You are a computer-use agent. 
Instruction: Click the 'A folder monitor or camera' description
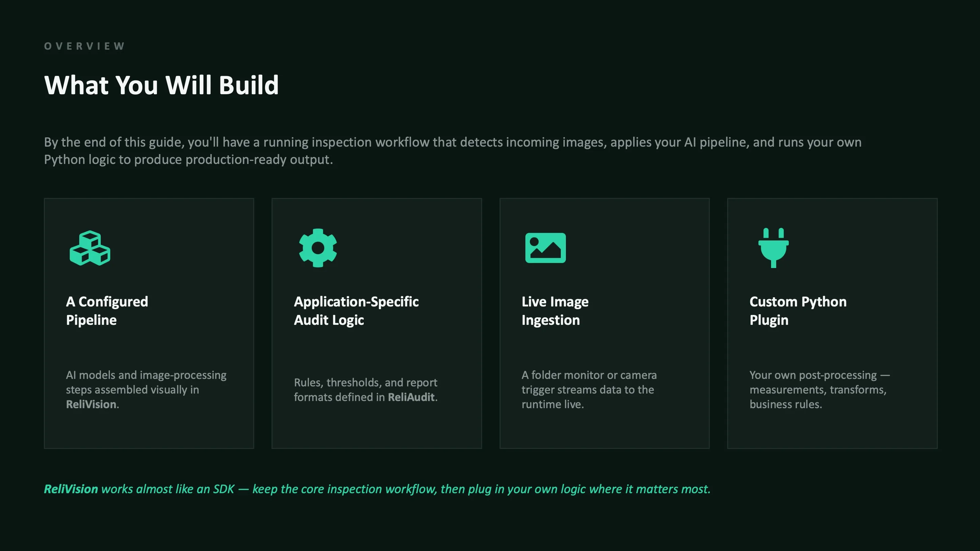(589, 389)
